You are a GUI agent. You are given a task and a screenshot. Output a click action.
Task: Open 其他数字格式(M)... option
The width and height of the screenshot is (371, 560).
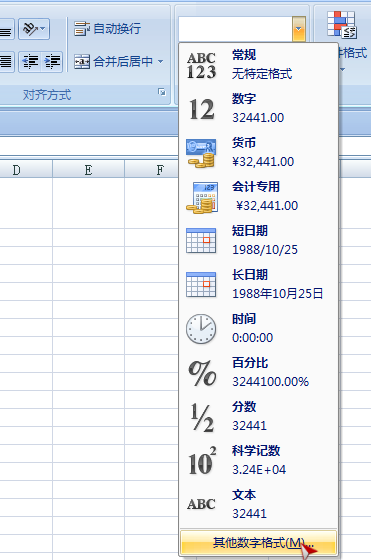coord(259,543)
